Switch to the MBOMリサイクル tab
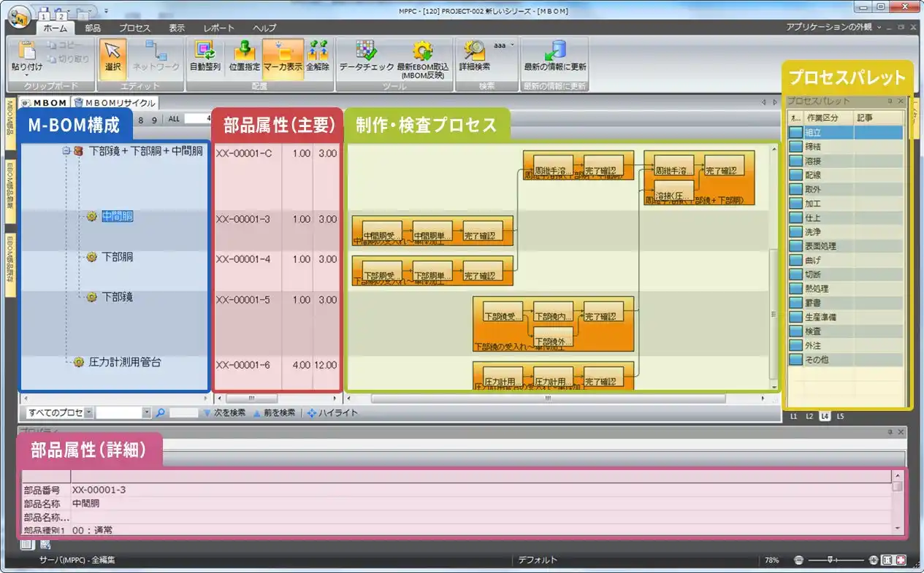This screenshot has width=924, height=573. coord(115,103)
